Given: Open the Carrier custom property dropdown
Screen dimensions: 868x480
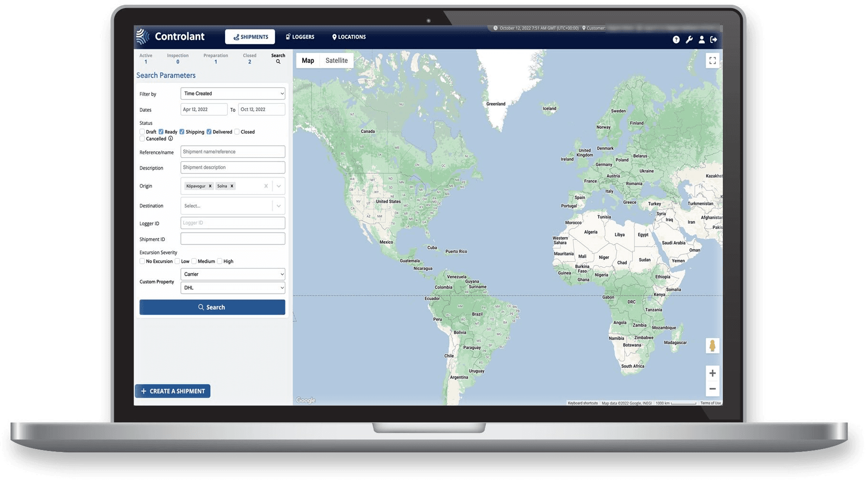Looking at the screenshot, I should click(233, 274).
